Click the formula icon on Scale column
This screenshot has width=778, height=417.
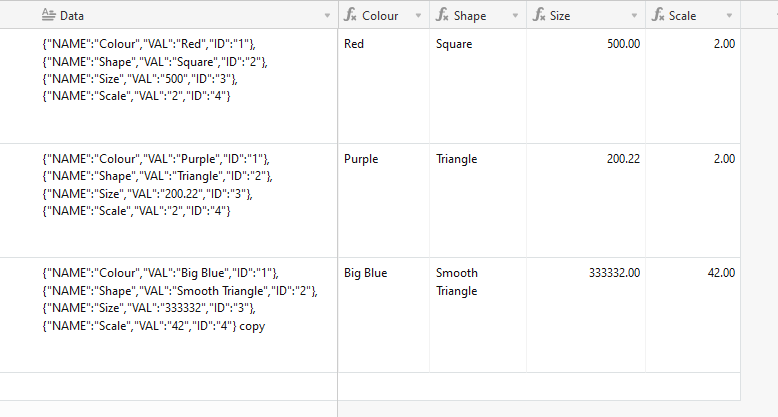658,15
